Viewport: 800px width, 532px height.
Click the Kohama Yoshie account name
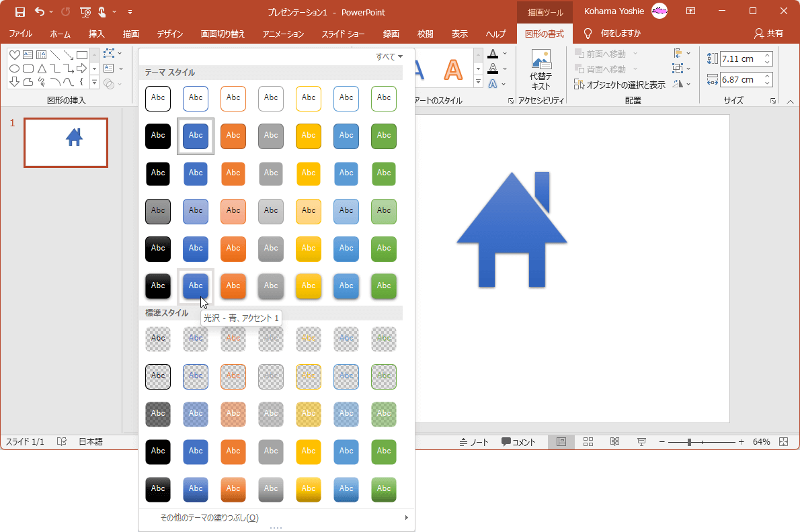tap(614, 11)
